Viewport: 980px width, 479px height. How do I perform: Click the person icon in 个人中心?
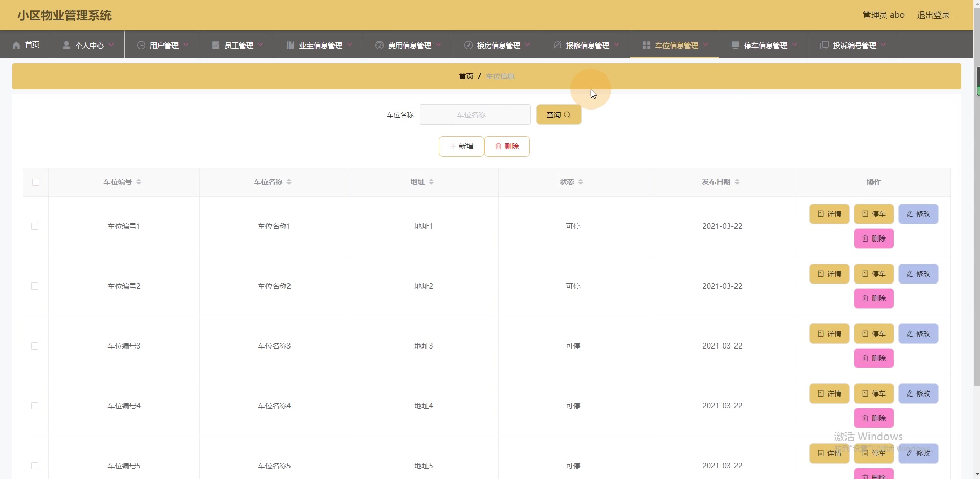coord(66,45)
